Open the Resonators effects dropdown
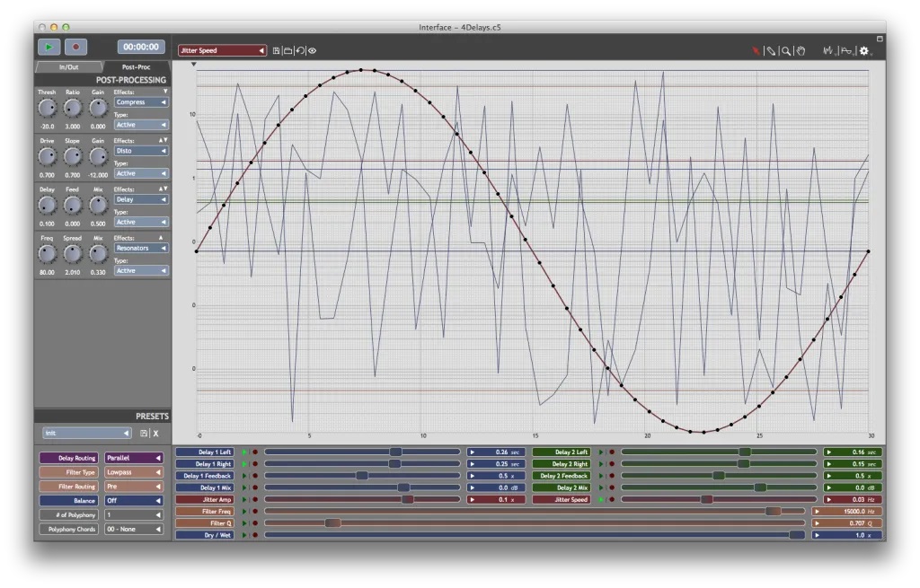 pyautogui.click(x=141, y=249)
